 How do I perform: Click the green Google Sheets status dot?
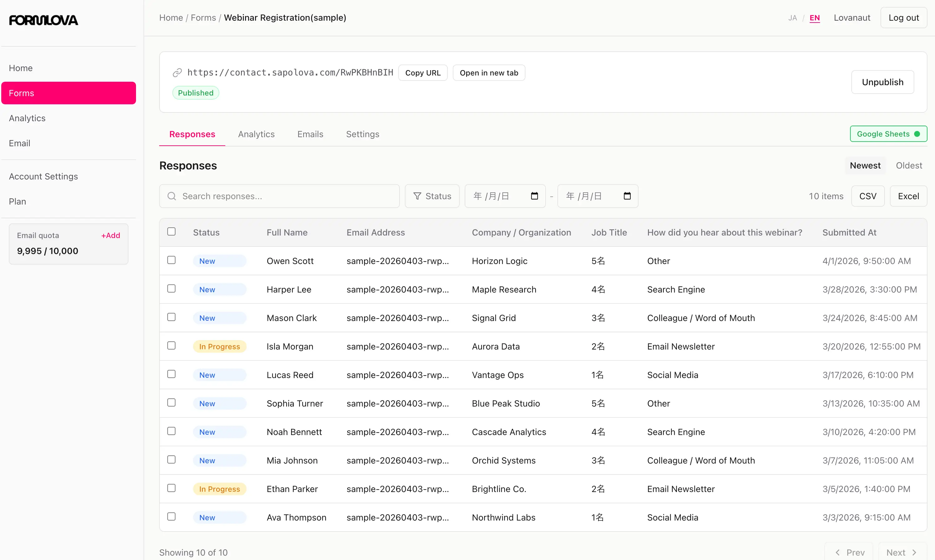pyautogui.click(x=917, y=134)
